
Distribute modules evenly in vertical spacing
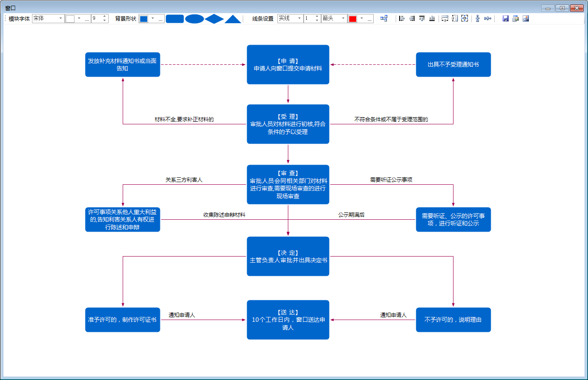coord(478,18)
